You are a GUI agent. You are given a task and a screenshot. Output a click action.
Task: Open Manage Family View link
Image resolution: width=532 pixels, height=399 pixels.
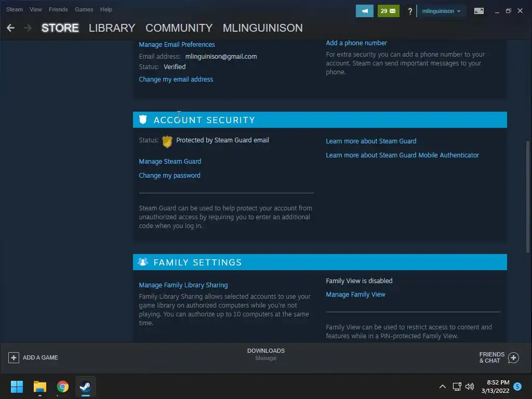(x=355, y=295)
